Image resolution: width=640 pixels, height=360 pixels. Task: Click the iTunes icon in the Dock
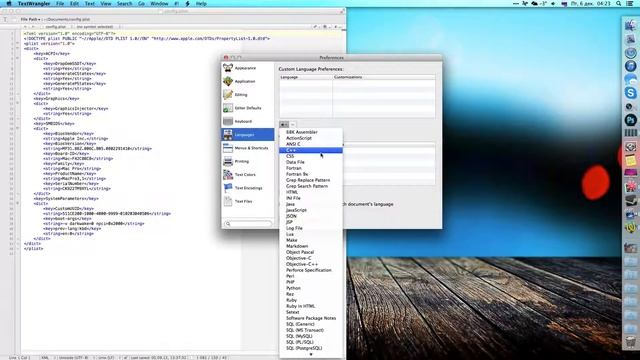coord(630,66)
